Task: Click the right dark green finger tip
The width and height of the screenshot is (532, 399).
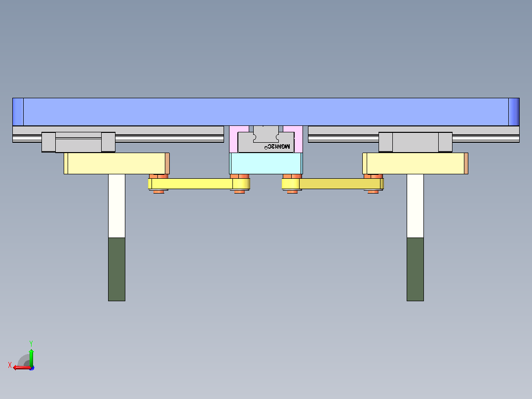Action: pyautogui.click(x=416, y=269)
